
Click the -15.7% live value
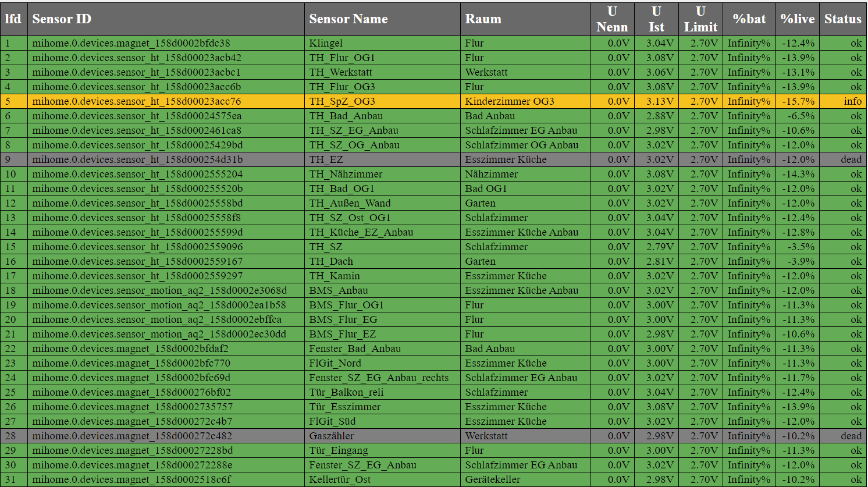(798, 101)
